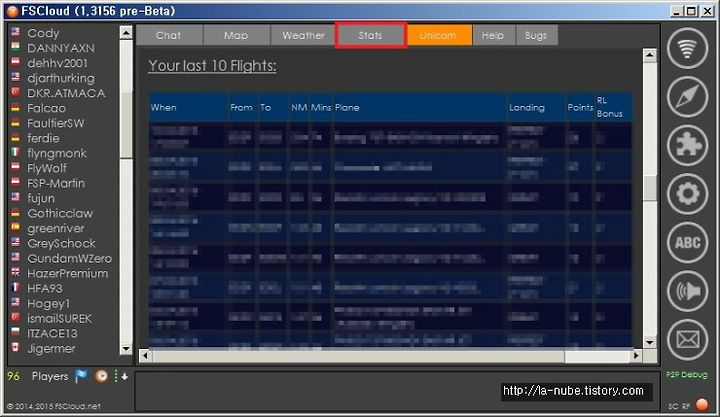This screenshot has height=417, width=720.
Task: Open the Weather tab
Action: click(303, 35)
